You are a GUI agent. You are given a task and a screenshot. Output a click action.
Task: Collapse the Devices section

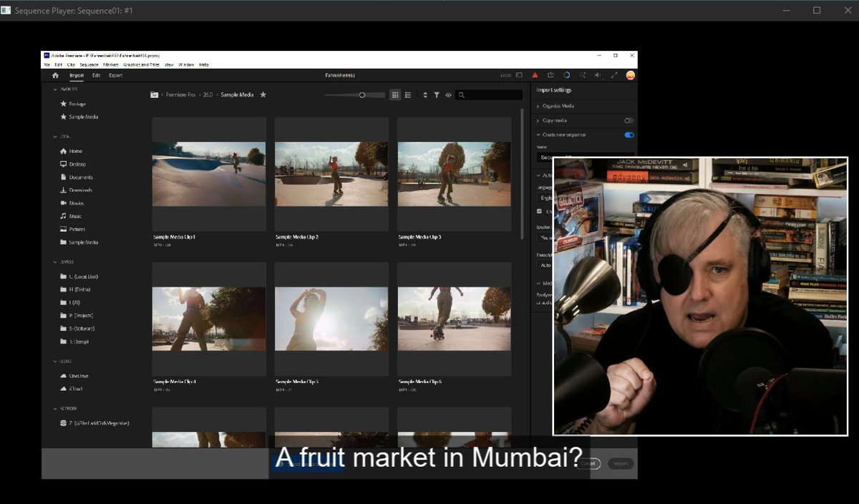point(55,262)
